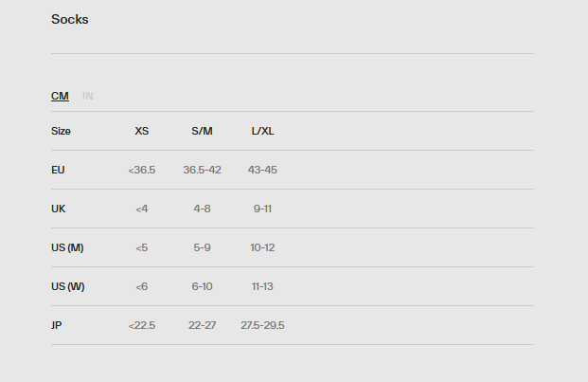Click the Size header label
Screen dimensions: 588x382
61,131
